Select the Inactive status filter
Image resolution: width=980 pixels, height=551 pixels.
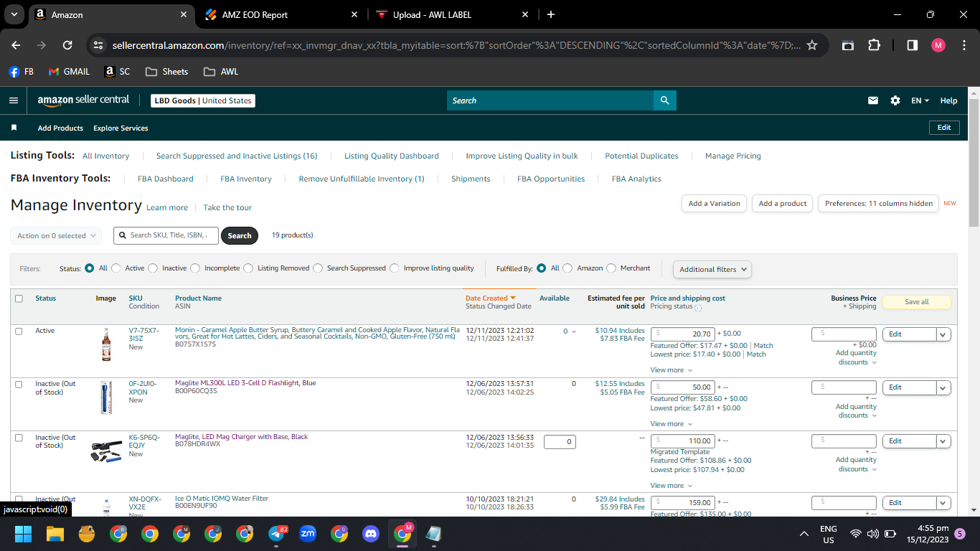153,268
